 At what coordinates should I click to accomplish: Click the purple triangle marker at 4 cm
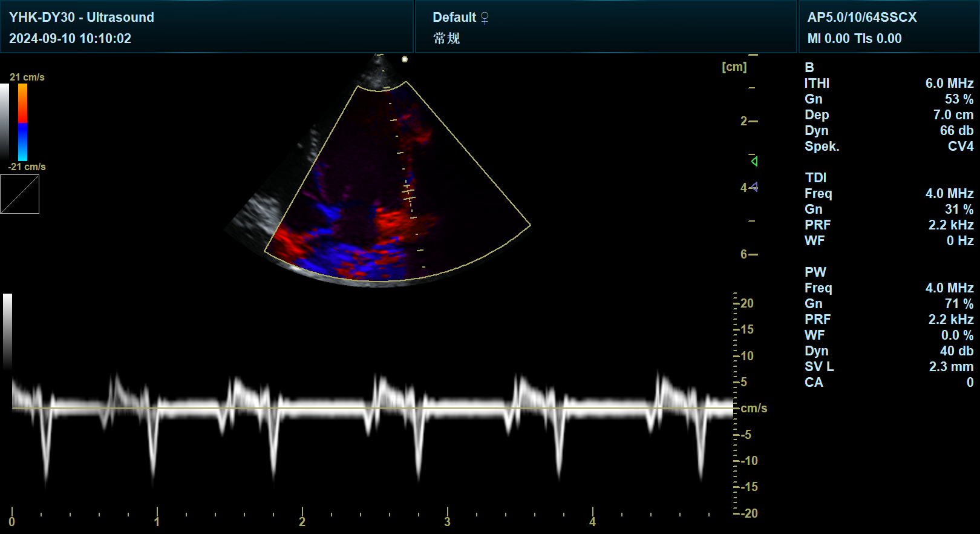click(754, 187)
